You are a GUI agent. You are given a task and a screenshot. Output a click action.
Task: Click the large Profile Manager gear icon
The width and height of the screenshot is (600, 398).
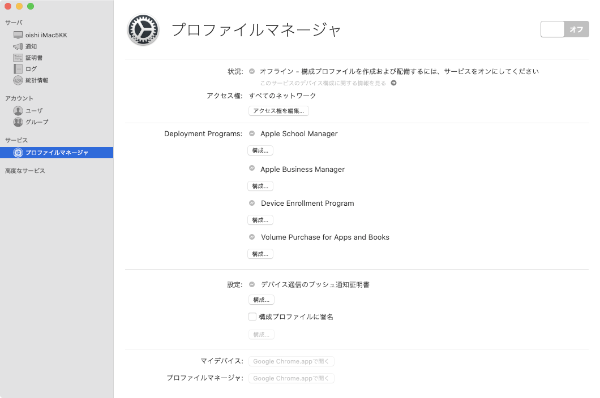[x=143, y=30]
